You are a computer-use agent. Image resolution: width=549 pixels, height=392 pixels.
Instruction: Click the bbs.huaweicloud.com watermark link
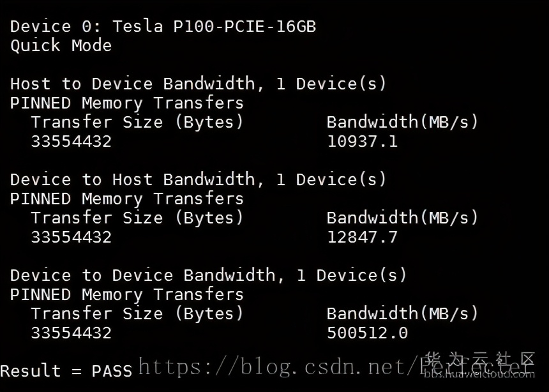(x=479, y=374)
